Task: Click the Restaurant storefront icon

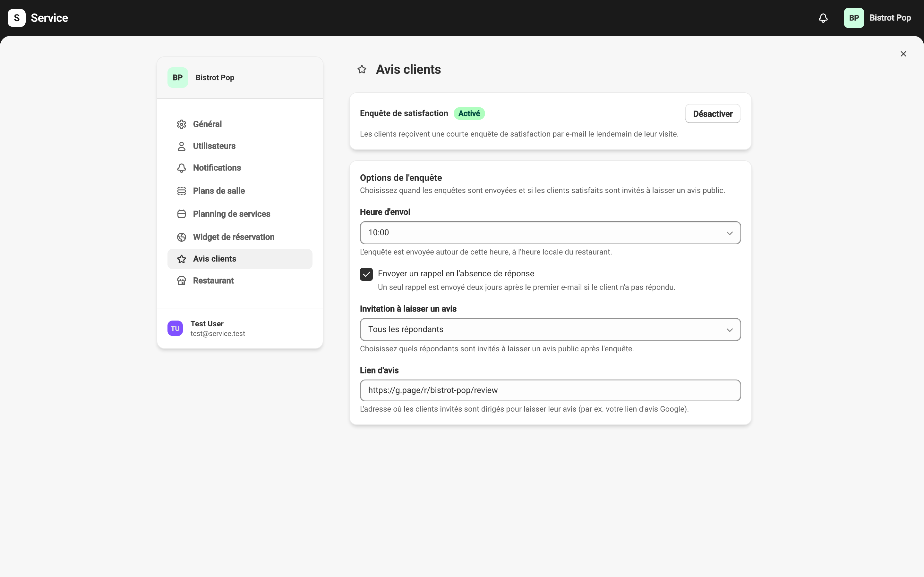Action: [x=182, y=281]
